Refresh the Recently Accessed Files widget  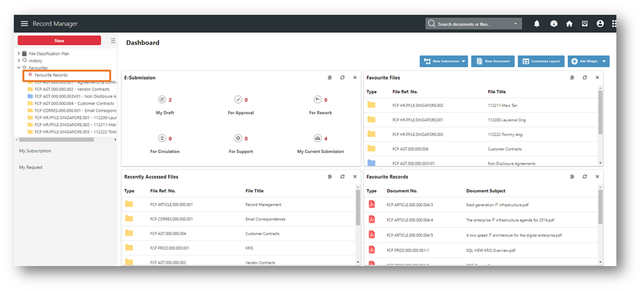[x=343, y=177]
